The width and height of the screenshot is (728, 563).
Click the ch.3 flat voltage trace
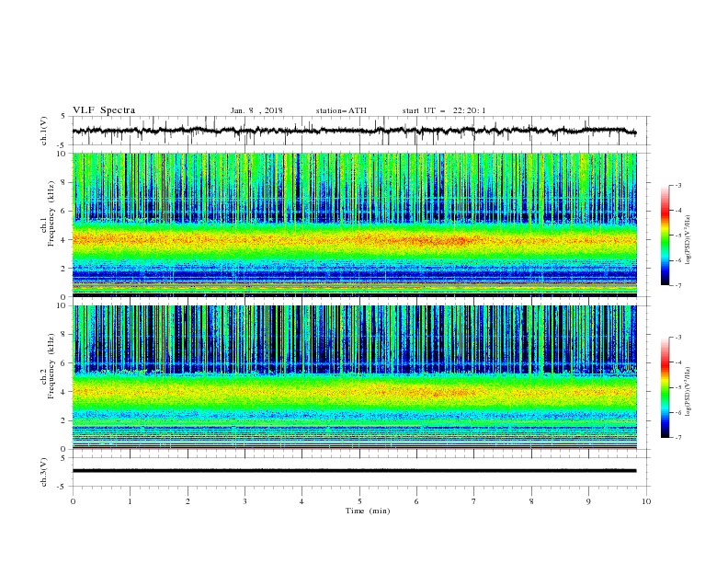tap(354, 471)
